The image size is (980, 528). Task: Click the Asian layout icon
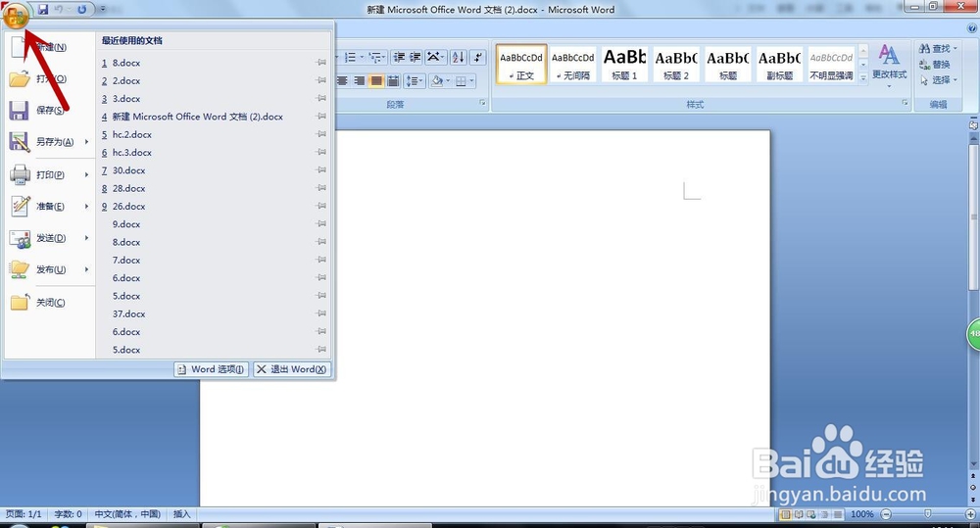[433, 58]
